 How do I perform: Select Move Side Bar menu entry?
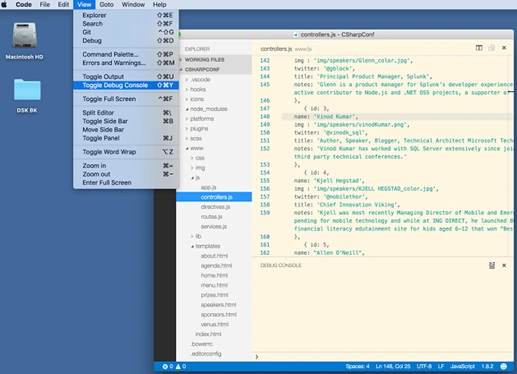[126, 130]
